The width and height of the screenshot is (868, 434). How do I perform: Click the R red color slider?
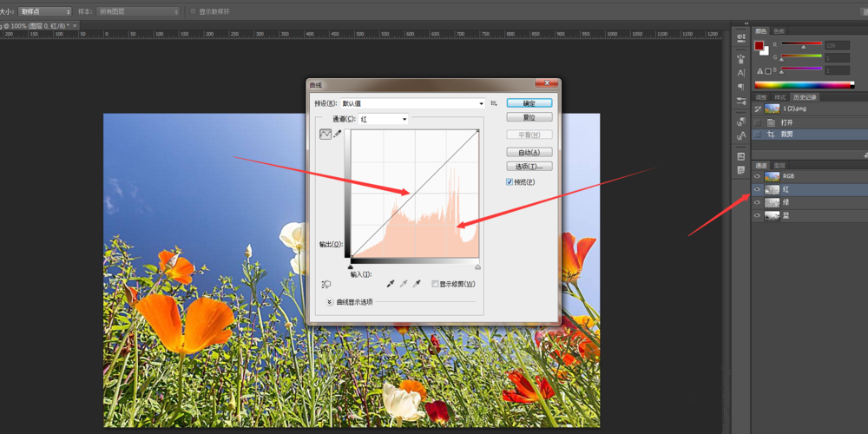coord(803,44)
